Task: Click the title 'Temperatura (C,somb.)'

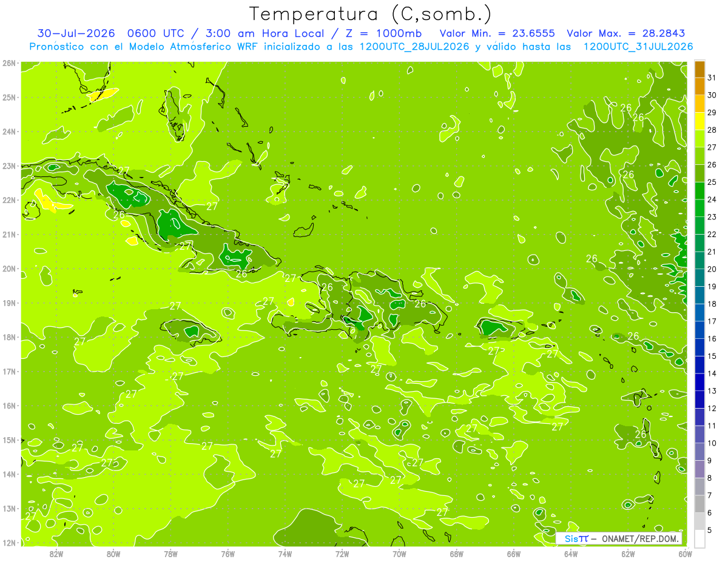Action: click(371, 14)
